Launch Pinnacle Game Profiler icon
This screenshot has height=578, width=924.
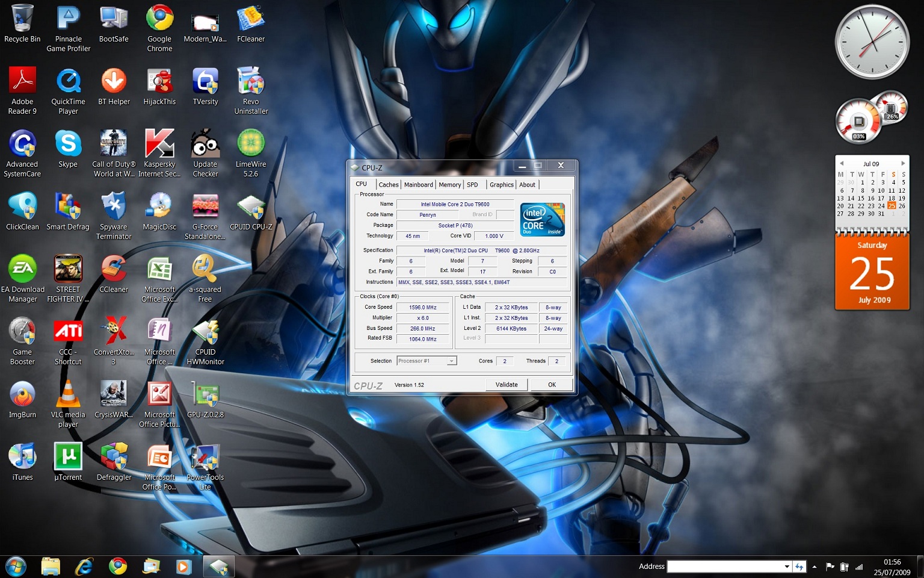68,27
